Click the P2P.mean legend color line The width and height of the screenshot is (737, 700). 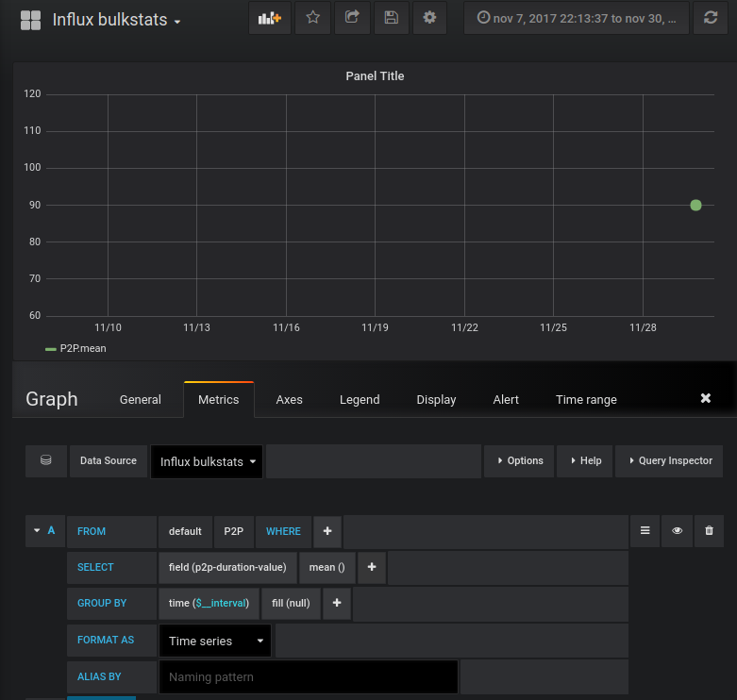tap(51, 349)
